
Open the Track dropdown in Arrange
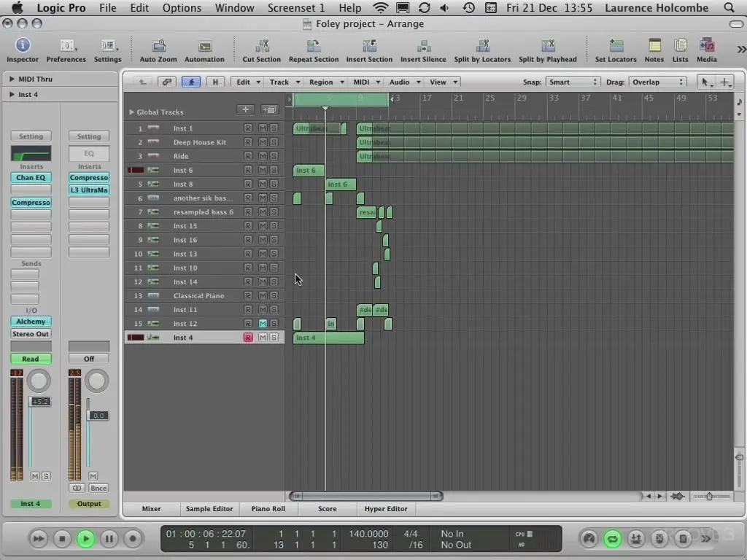(x=284, y=82)
